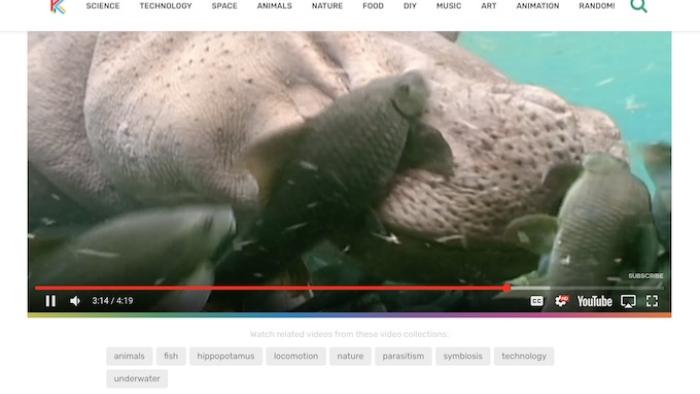Select the Random! nav link
Screen dimensions: 700x394
[x=597, y=6]
